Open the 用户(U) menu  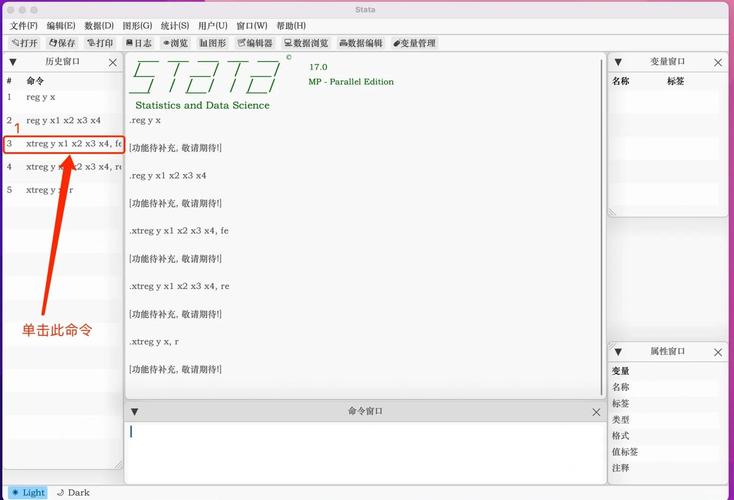213,26
